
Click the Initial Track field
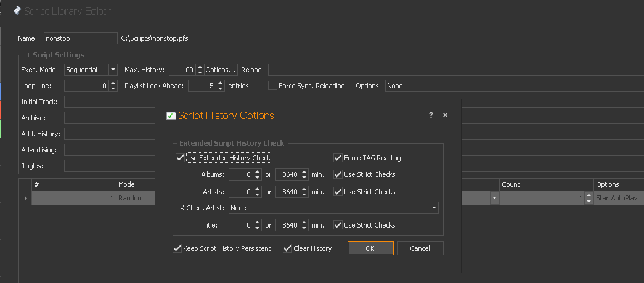coord(354,102)
